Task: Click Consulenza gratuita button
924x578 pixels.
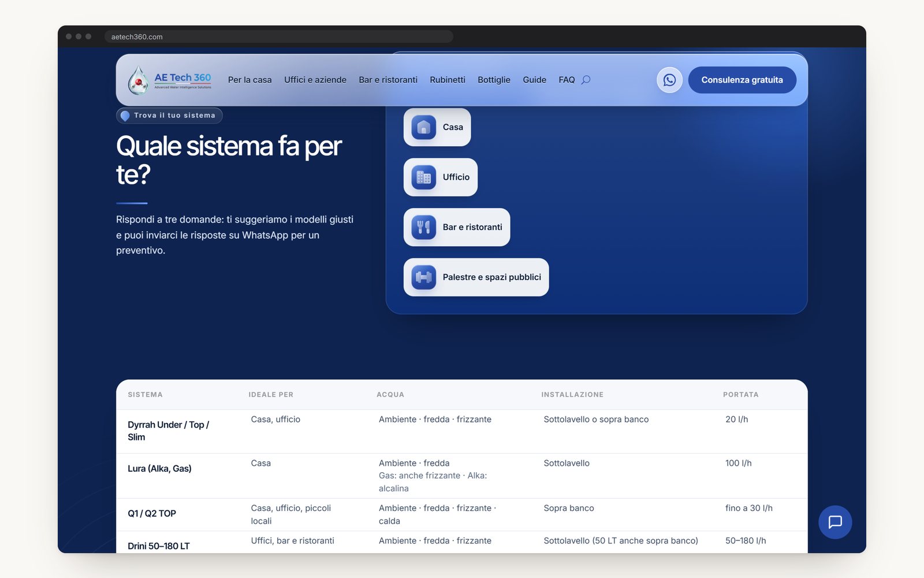Action: [x=742, y=80]
